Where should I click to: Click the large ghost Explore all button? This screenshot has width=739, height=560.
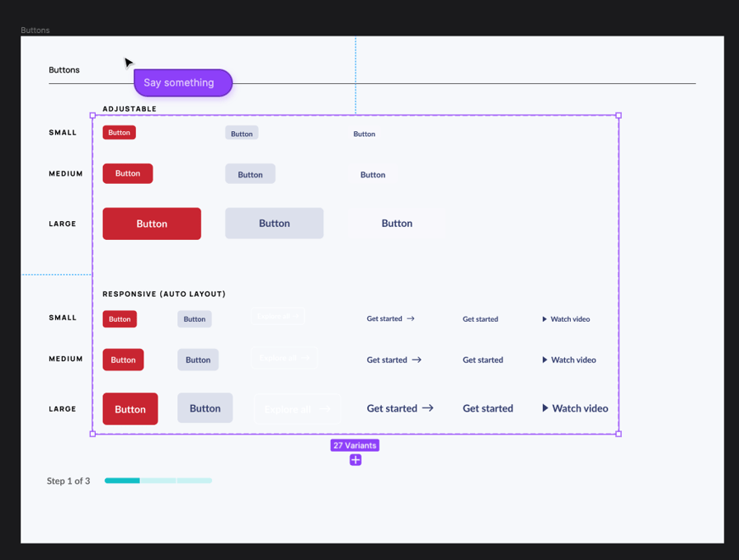tap(295, 407)
